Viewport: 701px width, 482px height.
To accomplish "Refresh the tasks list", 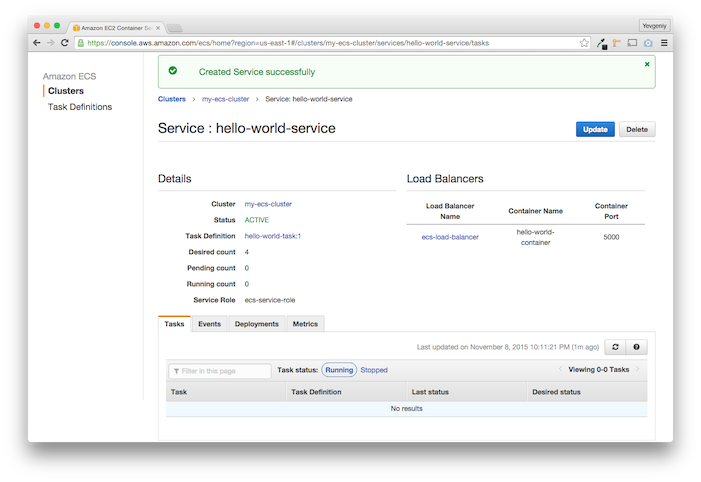I will (615, 347).
